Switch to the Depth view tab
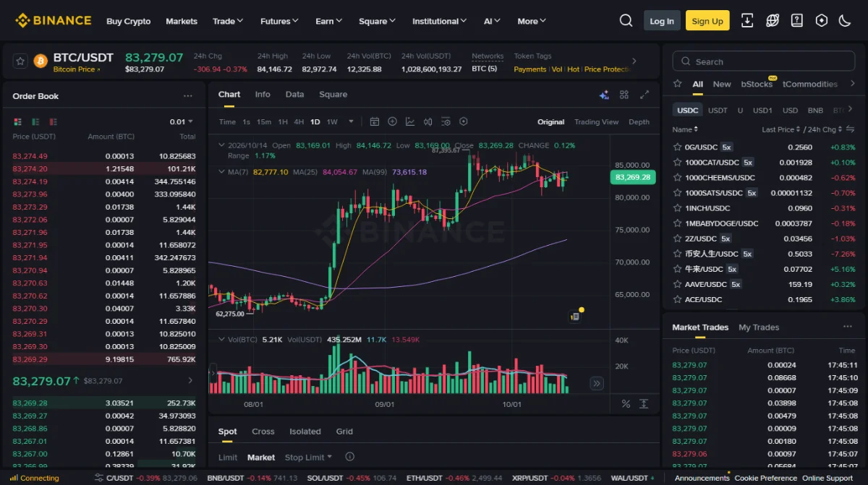Viewport: 868px width, 485px height. tap(639, 121)
